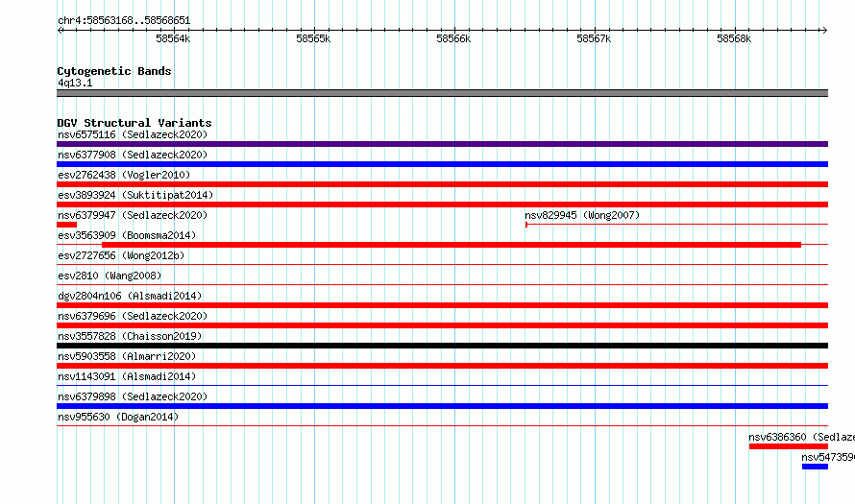
Task: Open nsv6379947 (Sedlazeck2020) label
Action: (133, 215)
